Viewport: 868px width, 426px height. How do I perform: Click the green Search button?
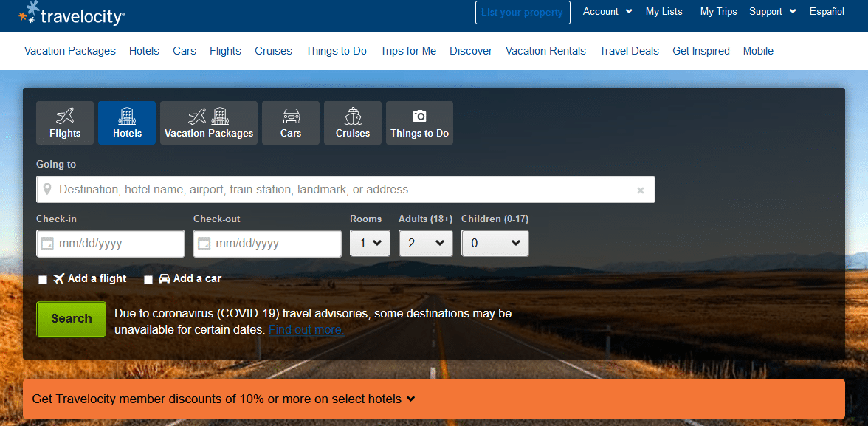tap(72, 318)
